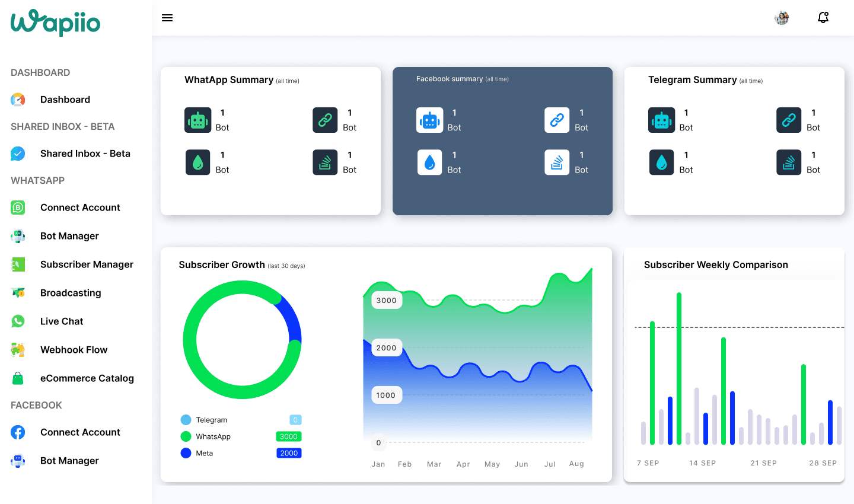854x504 pixels.
Task: Open the user profile avatar
Action: tap(782, 18)
